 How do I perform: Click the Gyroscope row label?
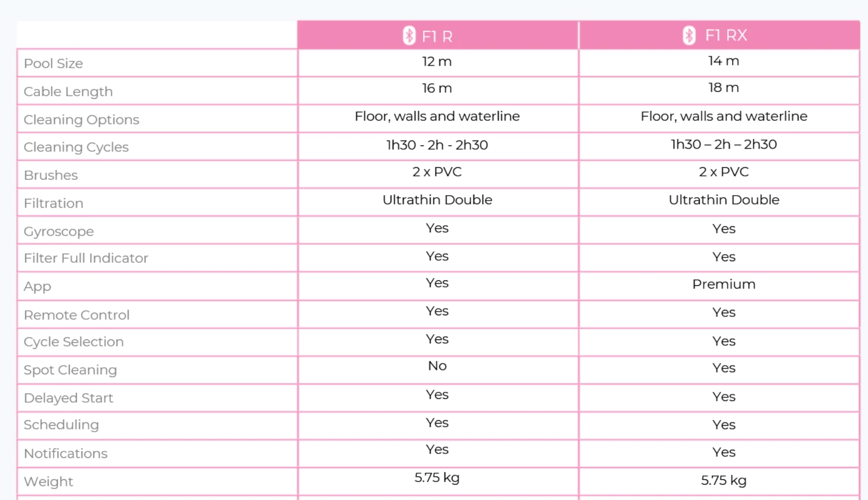[x=58, y=231]
